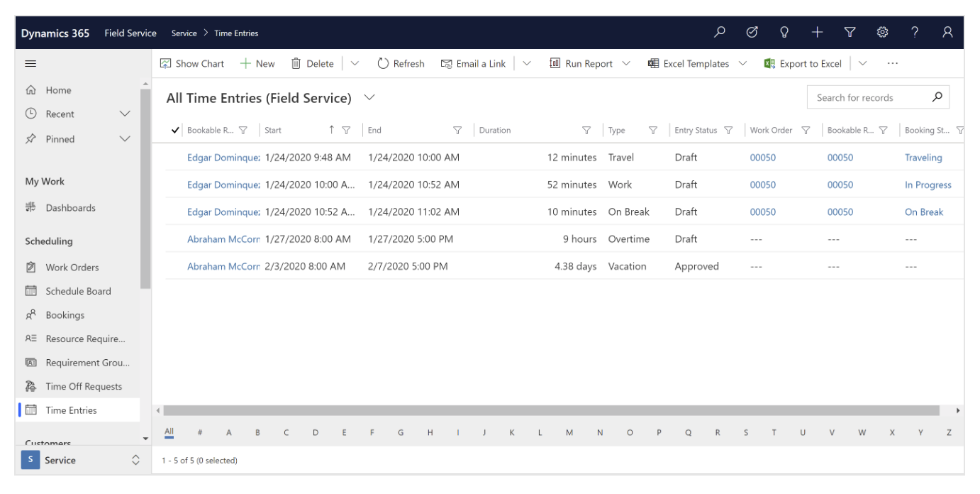This screenshot has width=980, height=494.
Task: Expand the Recent section in sidebar
Action: (125, 114)
